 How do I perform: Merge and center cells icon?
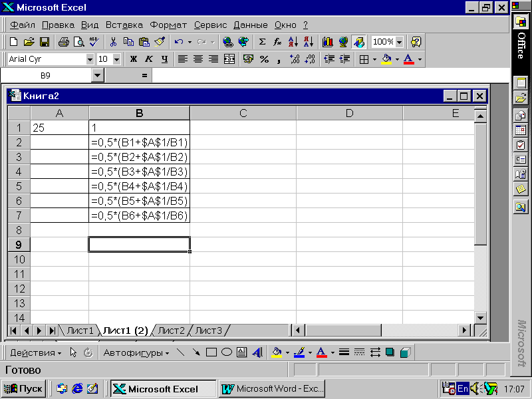pos(229,59)
